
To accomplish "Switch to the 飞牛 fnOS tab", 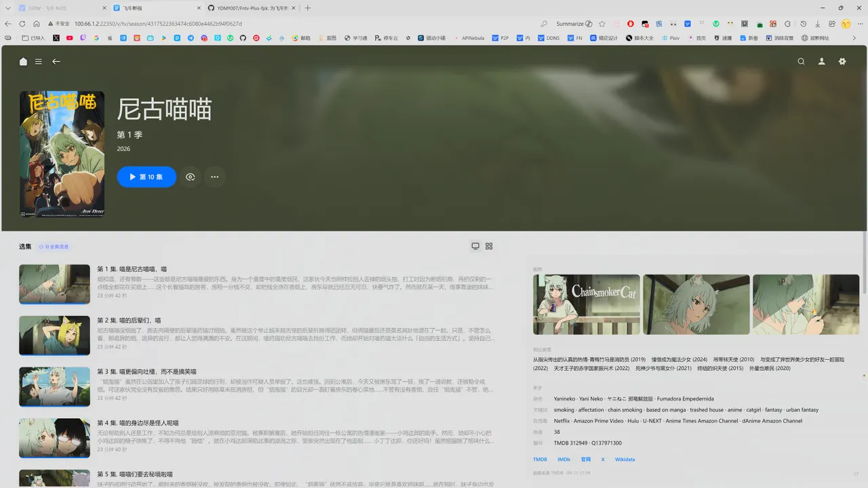I will coord(61,8).
